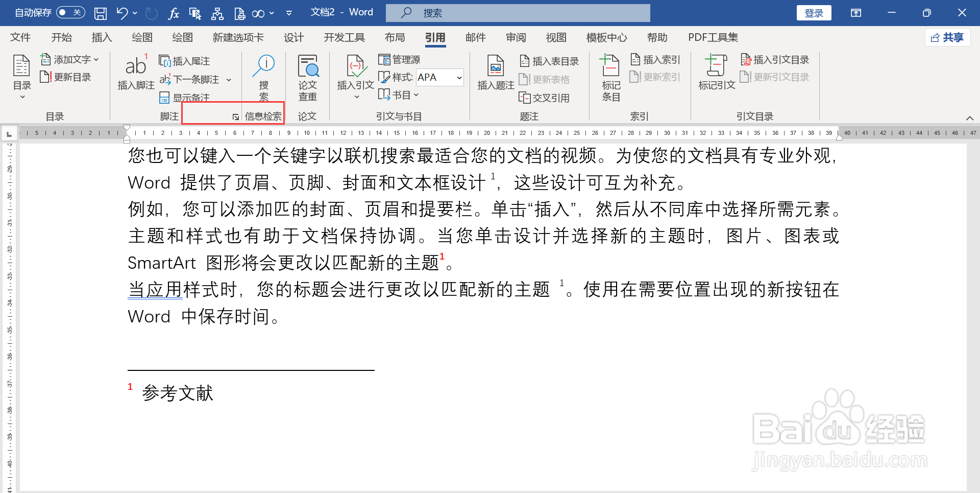Image resolution: width=980 pixels, height=493 pixels.
Task: Click 交叉引用 cross-reference
Action: pos(544,98)
